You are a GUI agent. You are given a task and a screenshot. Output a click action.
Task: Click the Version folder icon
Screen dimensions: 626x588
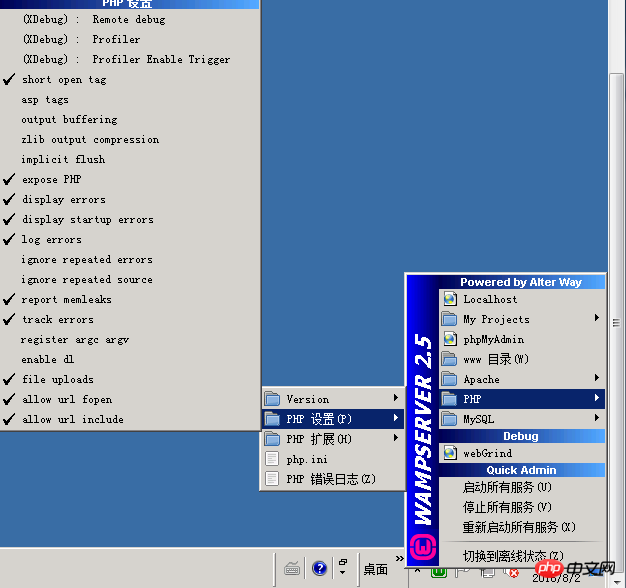pyautogui.click(x=272, y=399)
